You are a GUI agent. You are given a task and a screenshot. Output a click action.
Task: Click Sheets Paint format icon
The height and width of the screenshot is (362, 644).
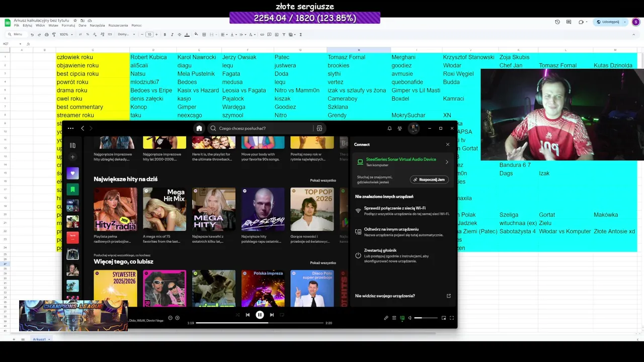(x=54, y=35)
